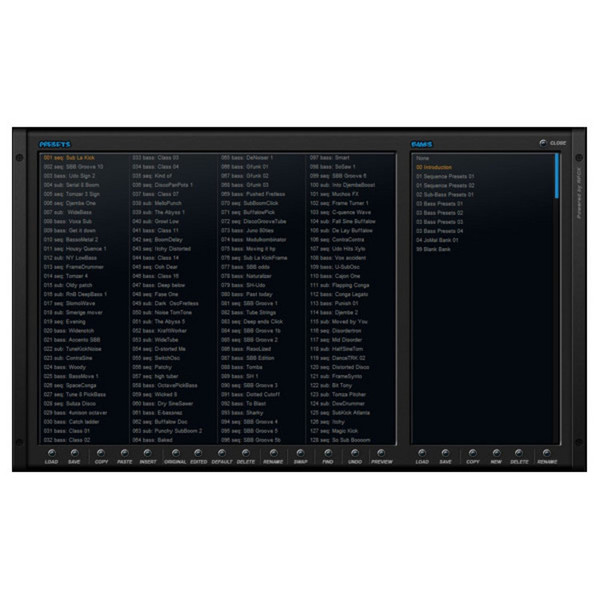The height and width of the screenshot is (600, 600).
Task: Click the Banks SAVE button
Action: (445, 453)
